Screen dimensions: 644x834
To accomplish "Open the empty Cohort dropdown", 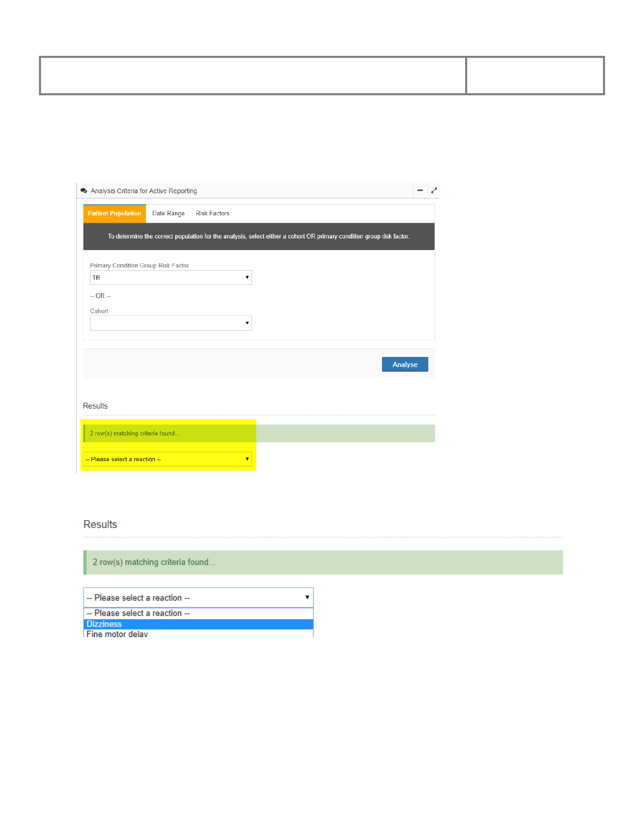I will [x=171, y=323].
